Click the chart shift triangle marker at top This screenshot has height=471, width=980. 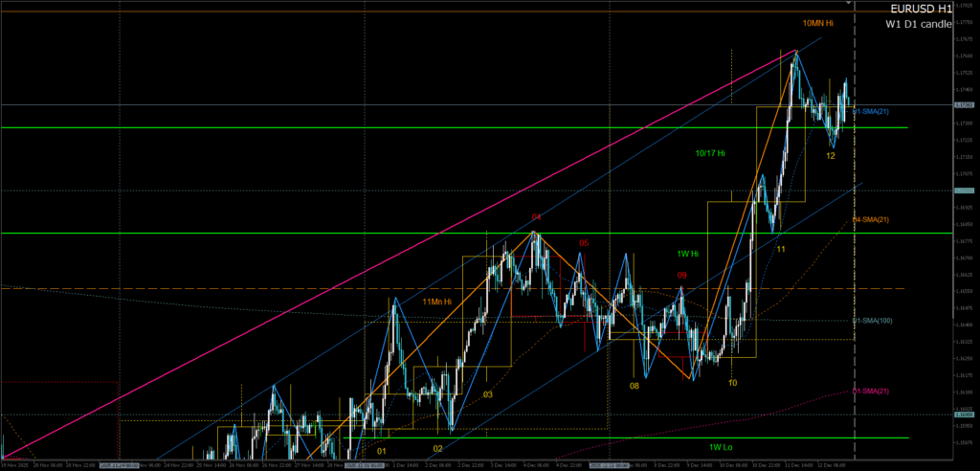(849, 5)
